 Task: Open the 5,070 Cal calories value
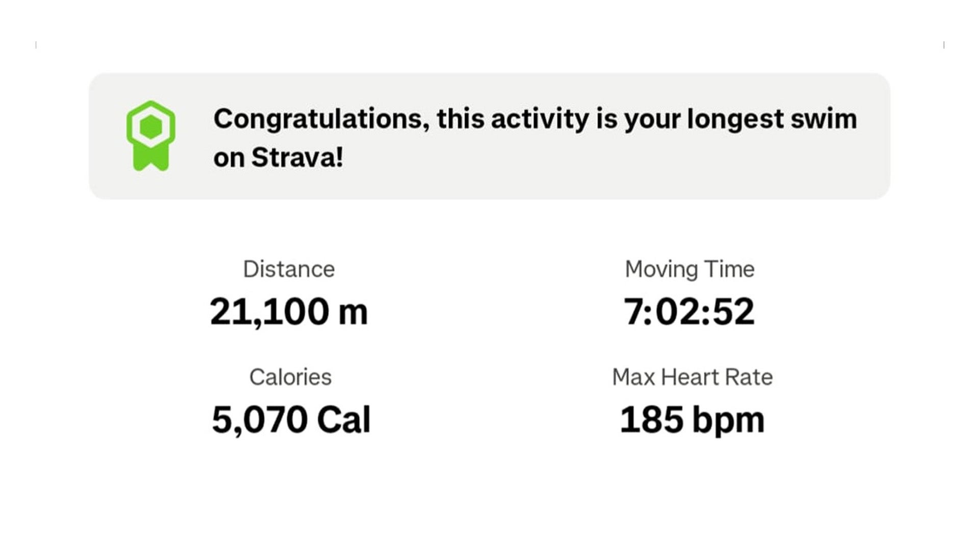pyautogui.click(x=291, y=419)
